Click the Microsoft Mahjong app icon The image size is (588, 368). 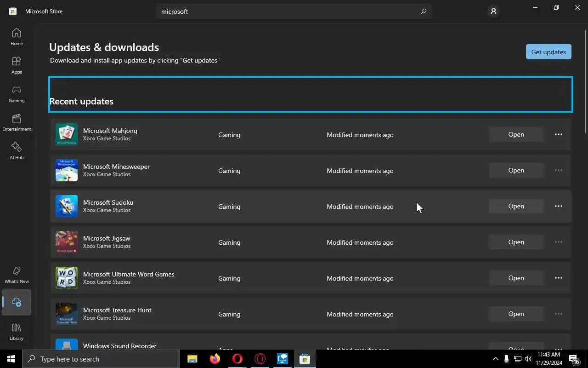[67, 134]
